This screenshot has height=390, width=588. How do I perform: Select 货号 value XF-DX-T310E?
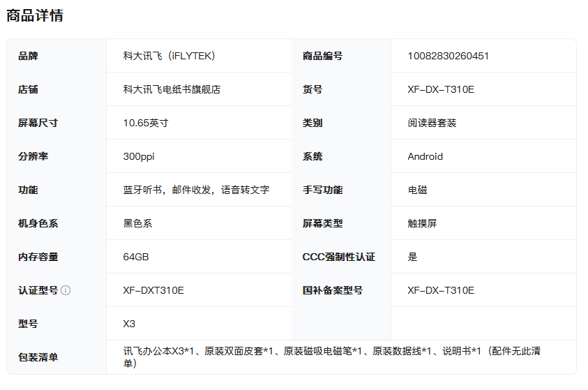coord(441,89)
